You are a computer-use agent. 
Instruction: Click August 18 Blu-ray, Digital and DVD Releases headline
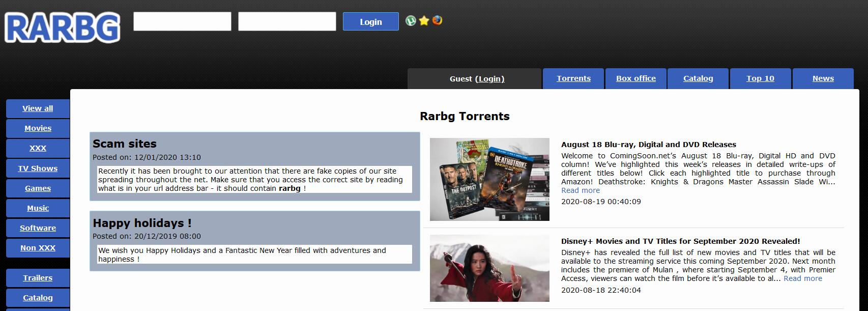point(649,145)
